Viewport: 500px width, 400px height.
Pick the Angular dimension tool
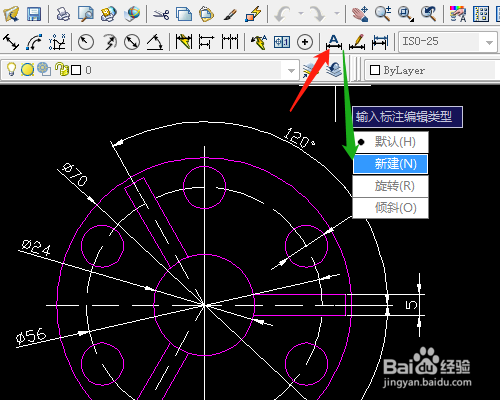(155, 42)
